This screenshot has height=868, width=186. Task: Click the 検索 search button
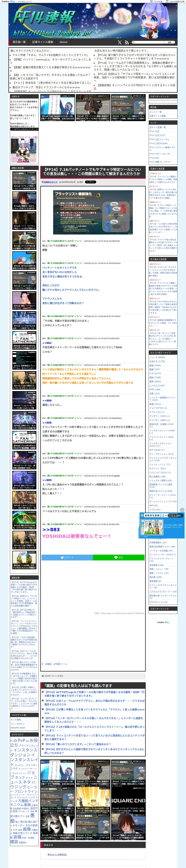[x=169, y=42]
